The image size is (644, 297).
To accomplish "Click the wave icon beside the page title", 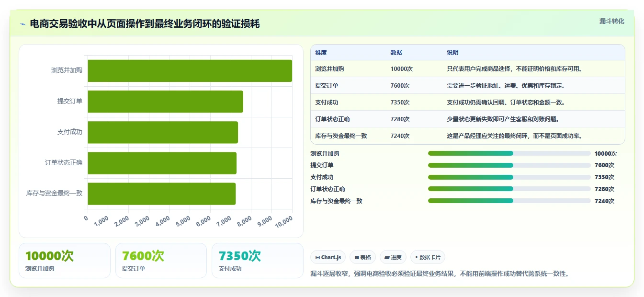I will tap(23, 23).
